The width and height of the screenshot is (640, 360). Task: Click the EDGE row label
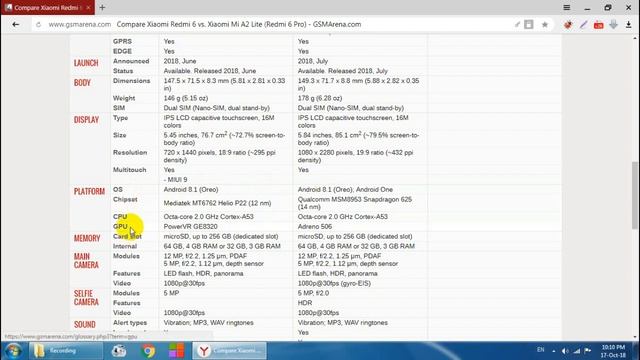click(x=122, y=51)
